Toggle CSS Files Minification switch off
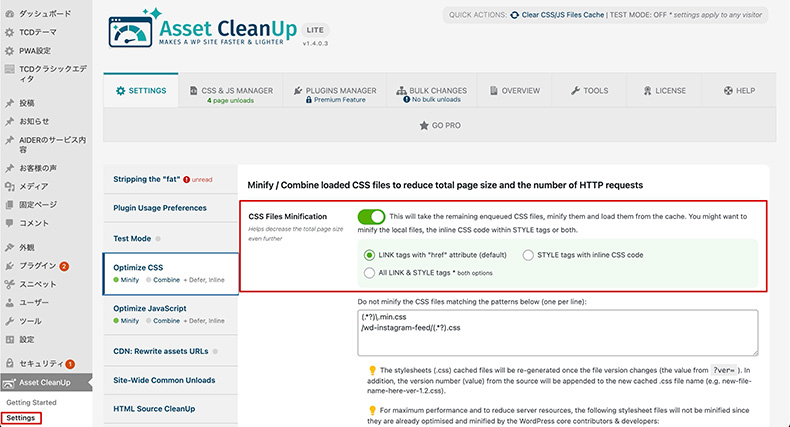 (x=371, y=217)
